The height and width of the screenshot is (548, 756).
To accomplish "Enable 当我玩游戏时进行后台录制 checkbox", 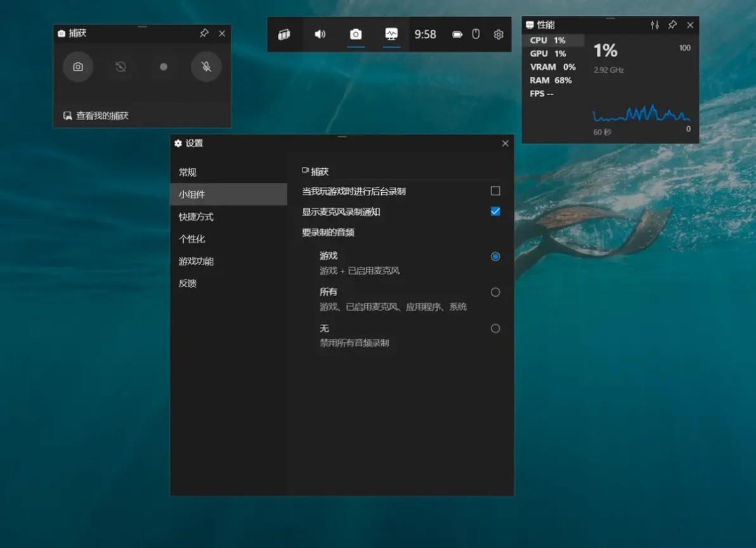I will (x=495, y=191).
